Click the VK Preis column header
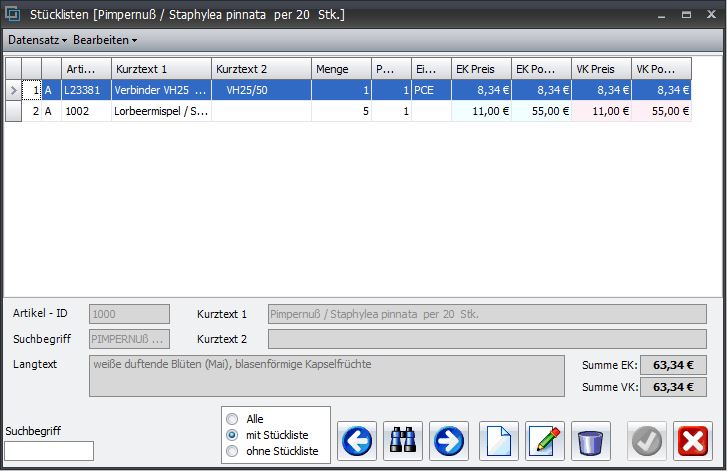The image size is (727, 471). (x=601, y=69)
